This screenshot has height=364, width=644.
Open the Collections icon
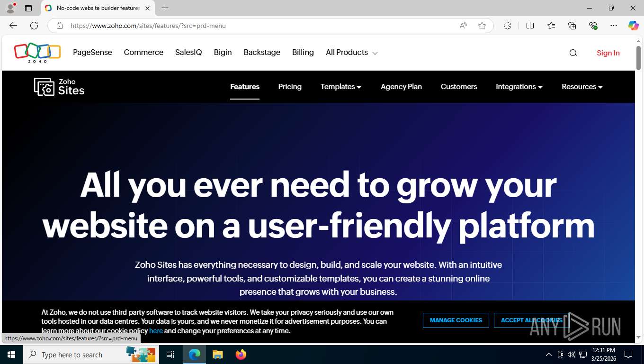[572, 26]
